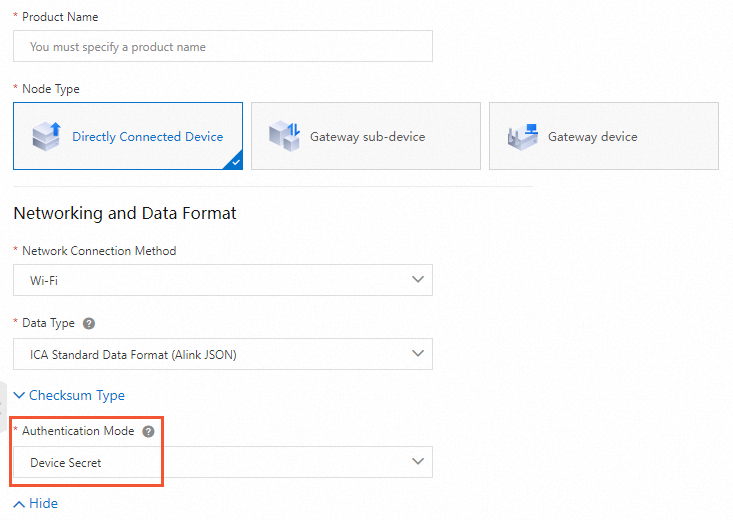Open the Network Connection Method dropdown
The height and width of the screenshot is (520, 733).
223,281
